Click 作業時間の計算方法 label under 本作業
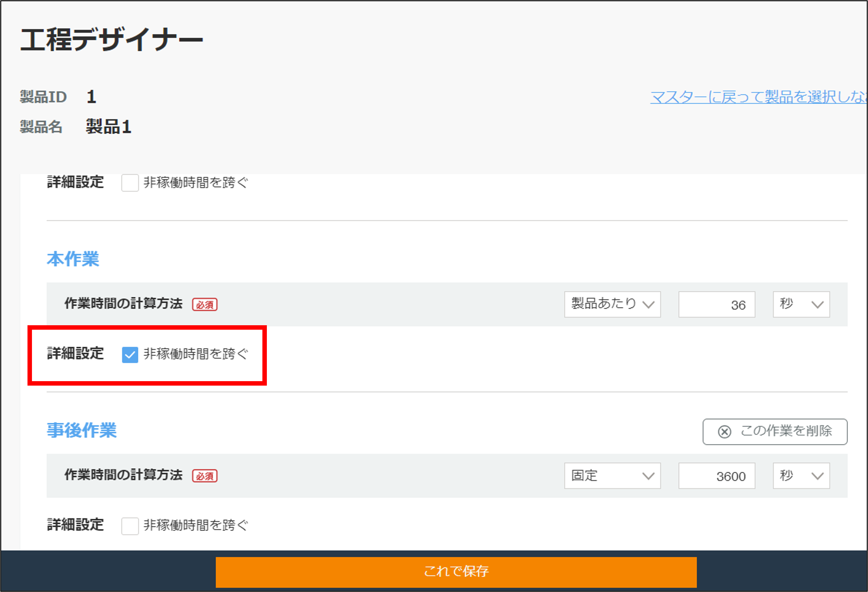 (x=123, y=304)
